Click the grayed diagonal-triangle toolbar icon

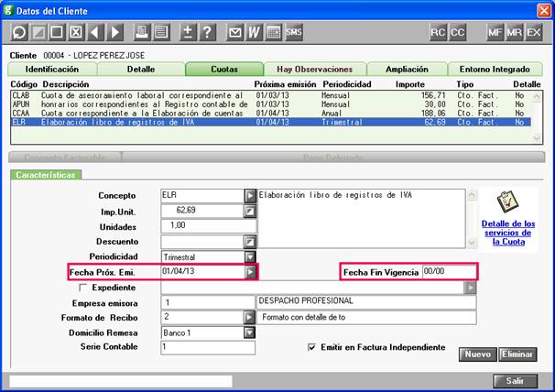pos(38,33)
